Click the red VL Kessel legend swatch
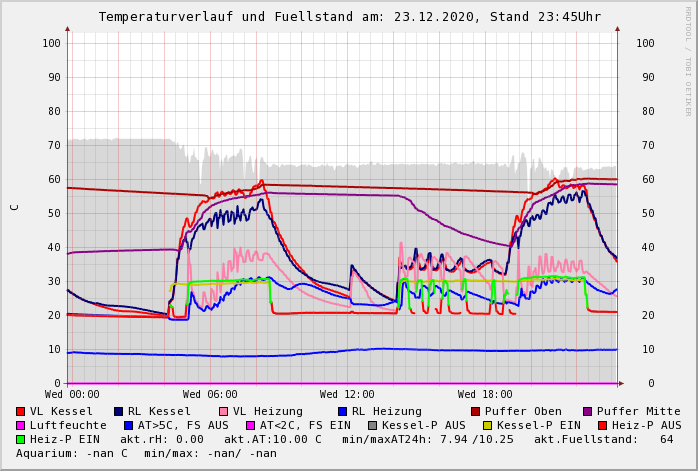 tap(21, 412)
